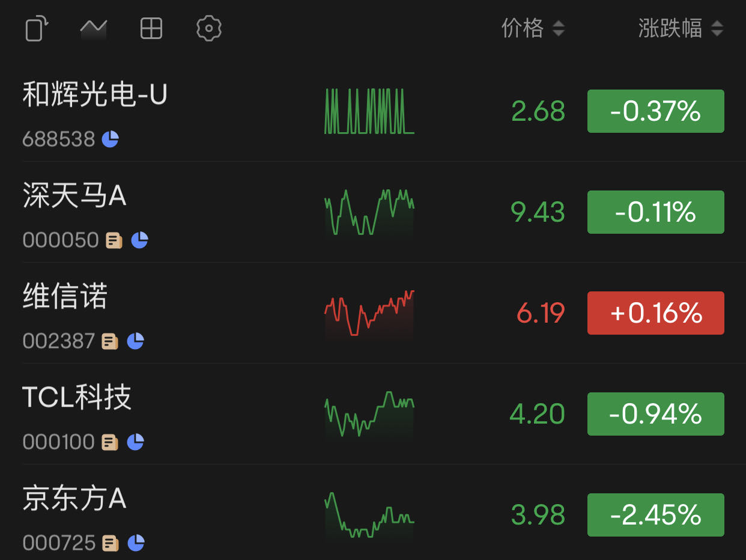Open document icon next to TCL科技
The width and height of the screenshot is (746, 560).
click(109, 442)
